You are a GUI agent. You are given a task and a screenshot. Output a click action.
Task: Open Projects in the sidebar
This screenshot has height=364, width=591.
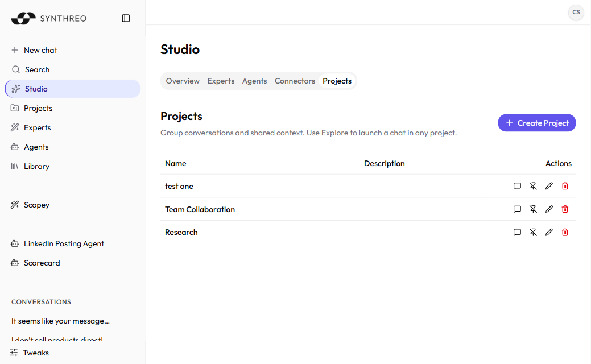[72, 108]
